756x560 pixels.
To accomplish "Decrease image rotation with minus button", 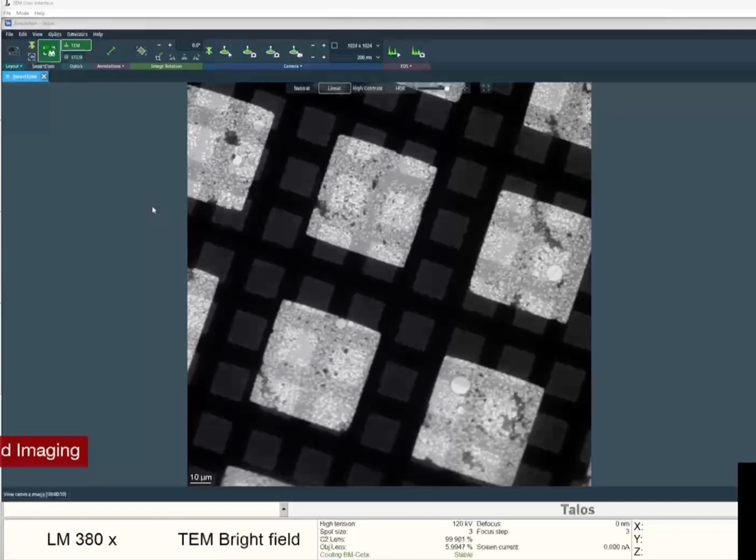I will 159,45.
